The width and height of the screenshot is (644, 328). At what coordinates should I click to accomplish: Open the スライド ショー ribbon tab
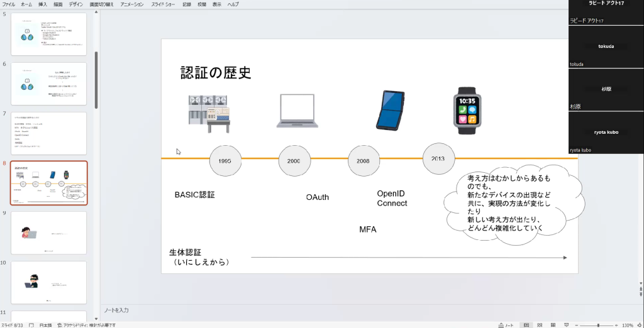pyautogui.click(x=164, y=4)
